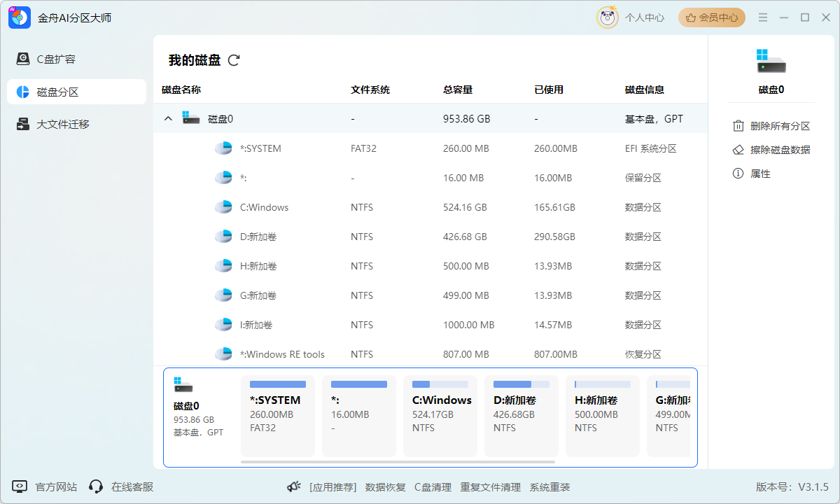The width and height of the screenshot is (840, 504).
Task: Click the 会员中心 button
Action: (711, 17)
